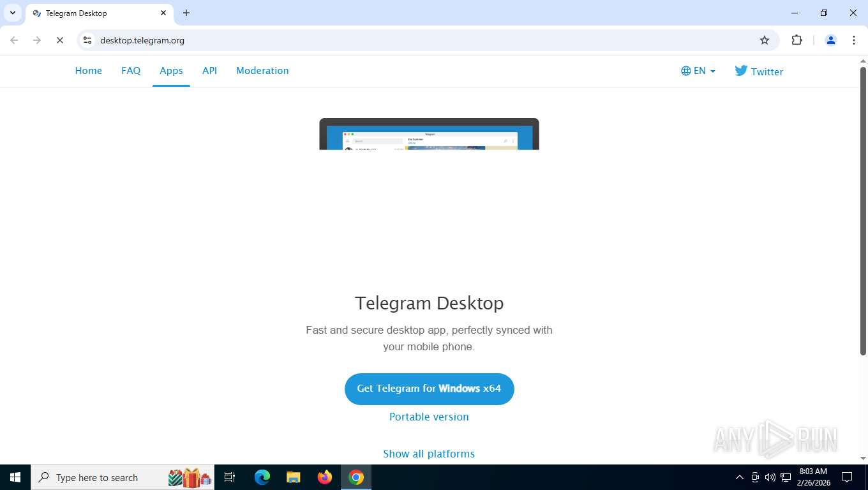Click the desktop.telegram.org address bar
The image size is (868, 490).
(x=428, y=40)
